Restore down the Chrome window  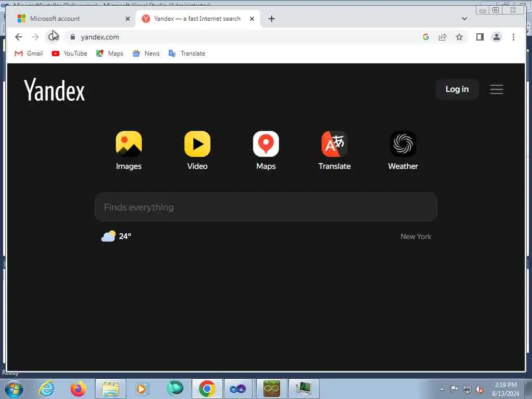[x=495, y=10]
